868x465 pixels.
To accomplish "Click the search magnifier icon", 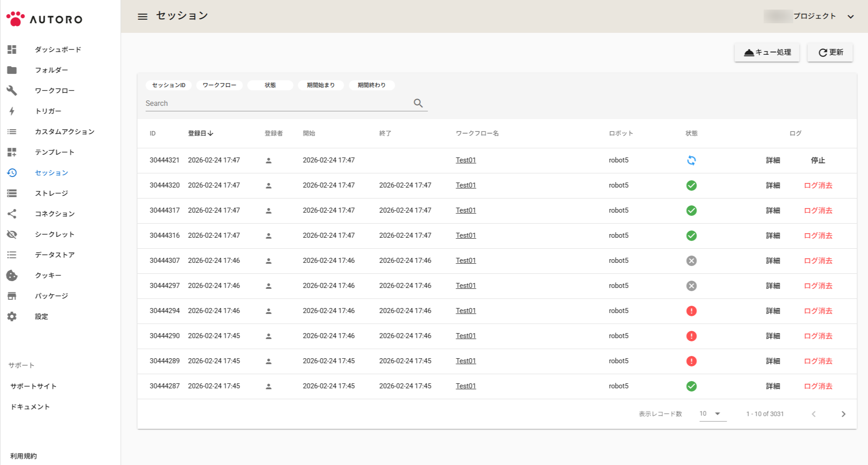I will (x=418, y=103).
